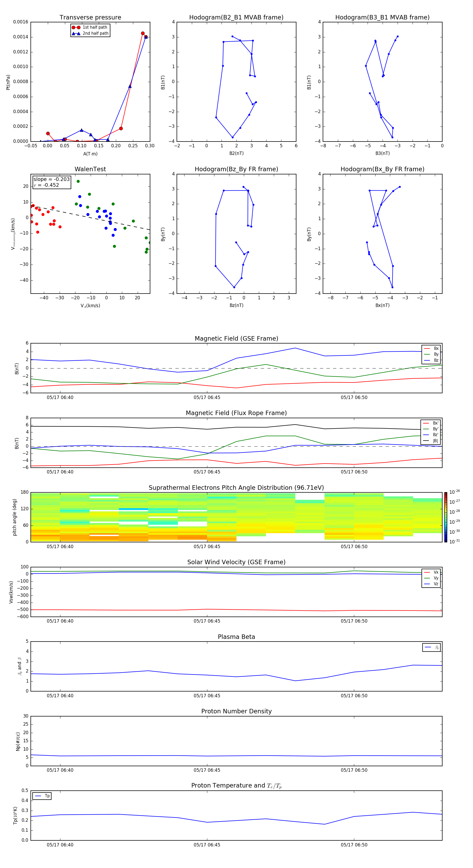Click 'Proton Temperature and Te/Tp' title
Viewport: 473px width, 868px height.
[236, 785]
